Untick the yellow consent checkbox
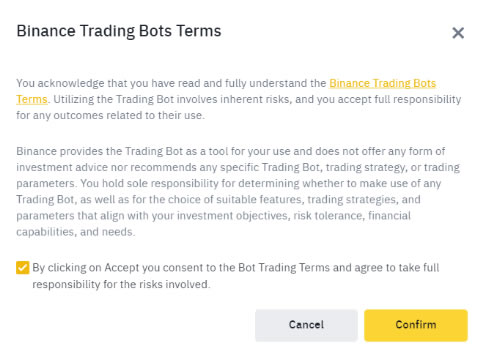Screen dimensions: 500x360 (23, 268)
